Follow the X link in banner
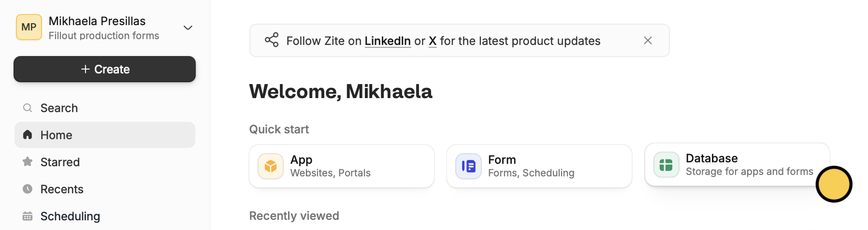This screenshot has height=230, width=868. pos(433,41)
